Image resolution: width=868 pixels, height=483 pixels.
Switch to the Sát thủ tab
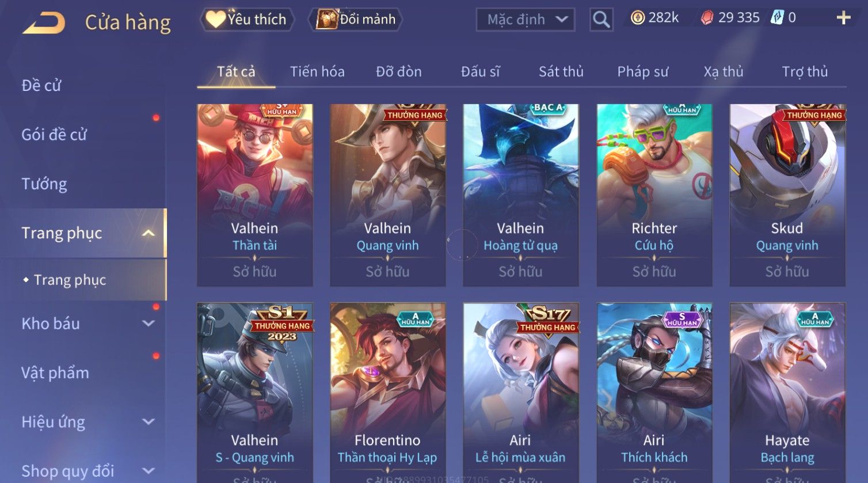point(561,72)
